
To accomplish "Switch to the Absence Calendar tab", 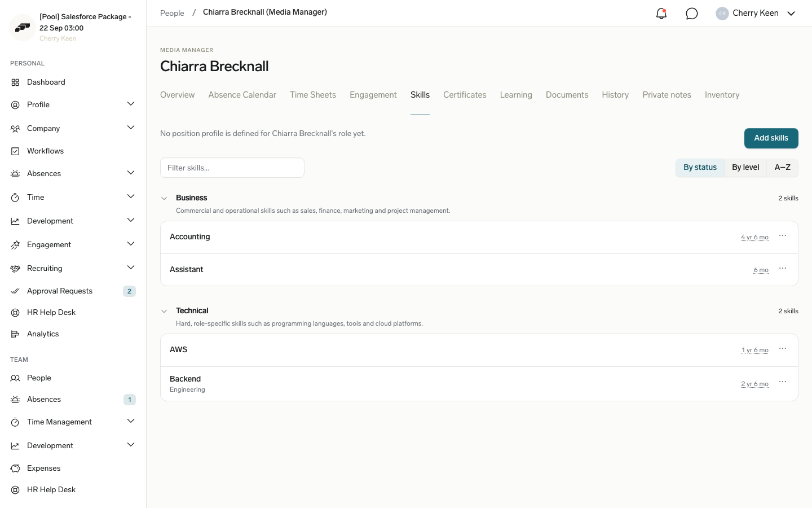I will tap(242, 95).
